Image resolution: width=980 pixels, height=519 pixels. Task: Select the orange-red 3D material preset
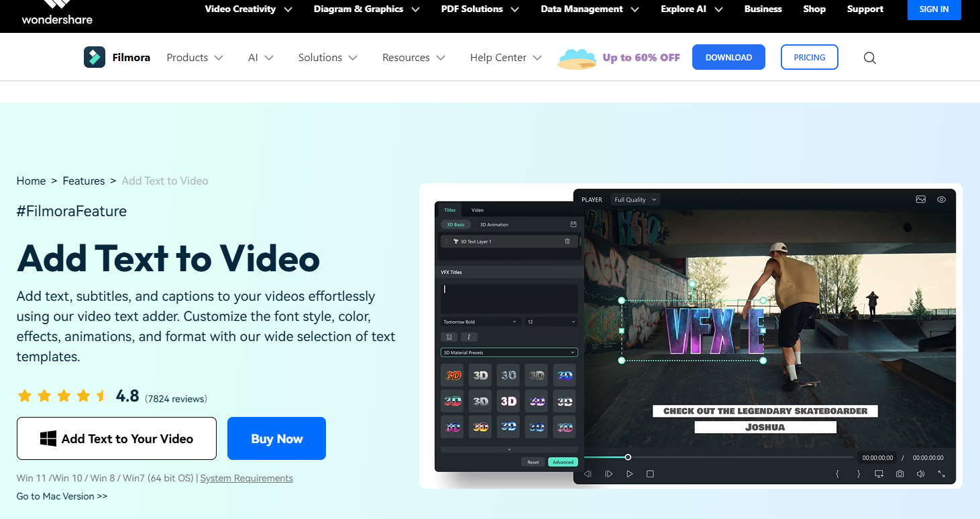[x=453, y=375]
